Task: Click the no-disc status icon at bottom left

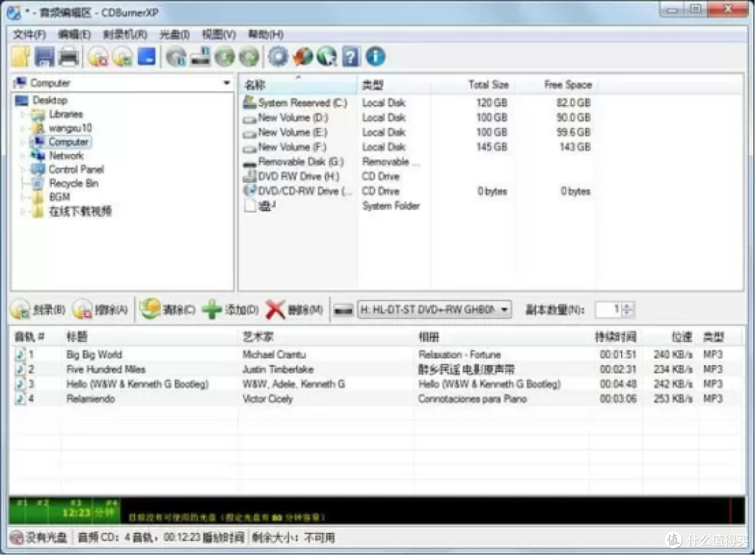Action: pos(17,538)
